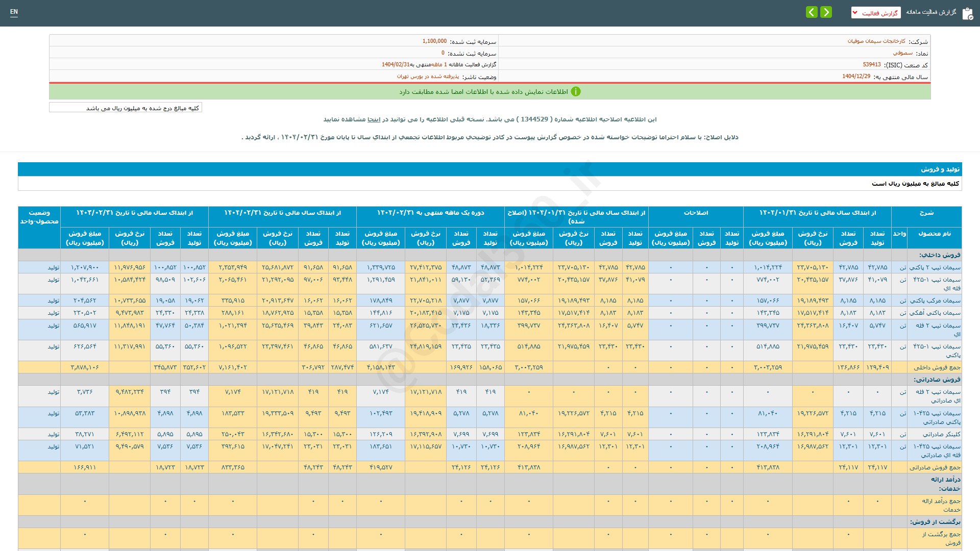
Task: Click the green right arrow navigation button
Action: 826,12
